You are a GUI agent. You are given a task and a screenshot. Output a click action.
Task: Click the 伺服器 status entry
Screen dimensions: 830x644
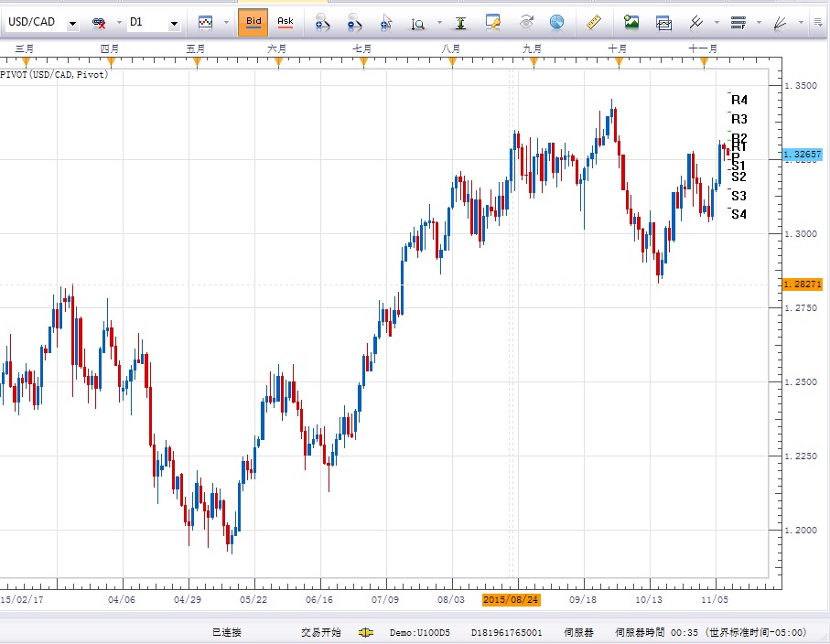point(578,632)
